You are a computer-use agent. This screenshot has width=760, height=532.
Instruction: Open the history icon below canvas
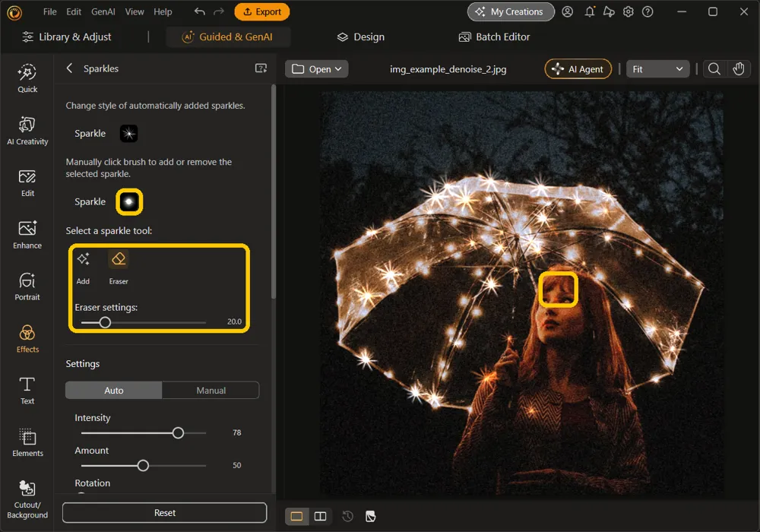347,516
